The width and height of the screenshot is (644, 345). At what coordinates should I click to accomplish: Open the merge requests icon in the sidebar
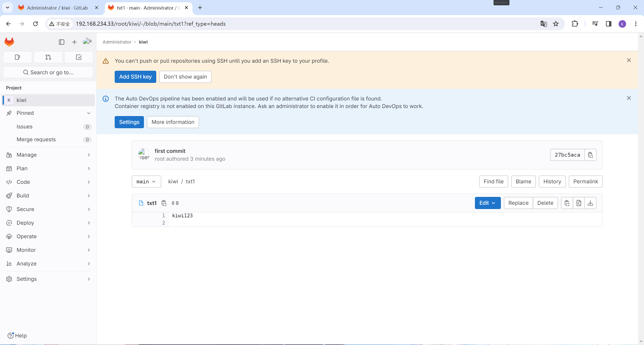click(48, 57)
